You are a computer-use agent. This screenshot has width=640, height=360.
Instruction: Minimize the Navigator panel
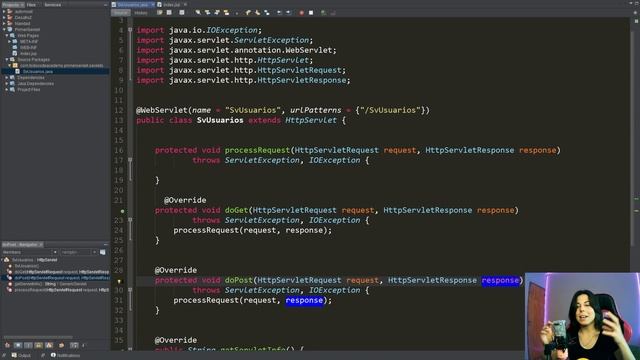106,244
